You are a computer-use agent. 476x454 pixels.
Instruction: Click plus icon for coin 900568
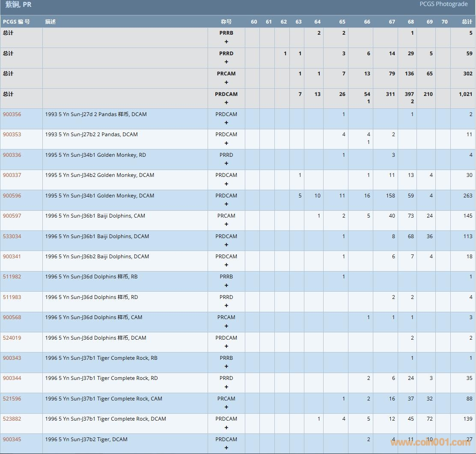[x=226, y=326]
